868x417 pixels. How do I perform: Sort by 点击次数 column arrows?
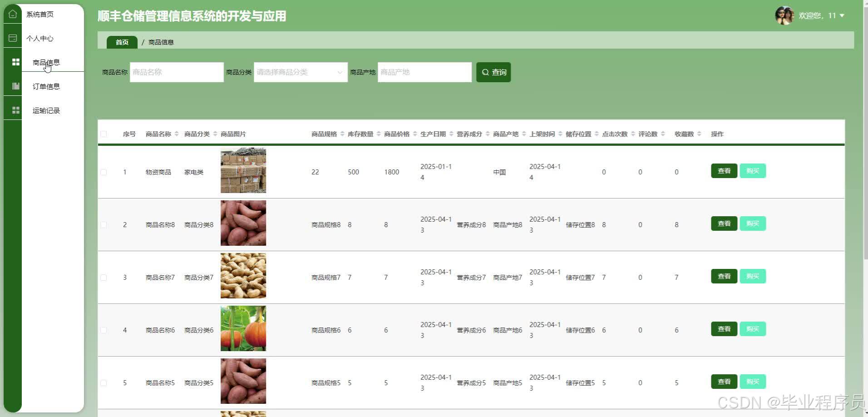pyautogui.click(x=633, y=134)
